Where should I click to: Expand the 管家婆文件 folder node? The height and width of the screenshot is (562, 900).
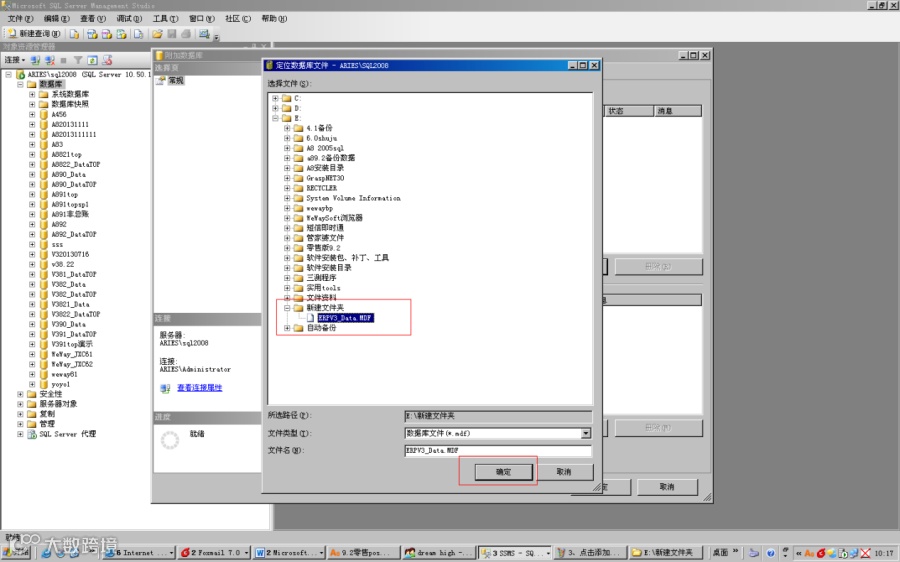point(287,238)
